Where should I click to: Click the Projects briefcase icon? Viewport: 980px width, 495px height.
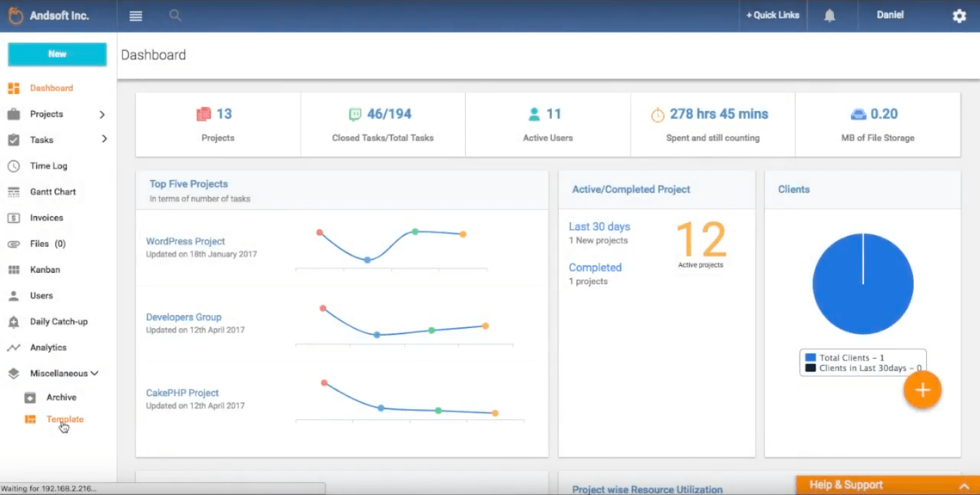[14, 114]
